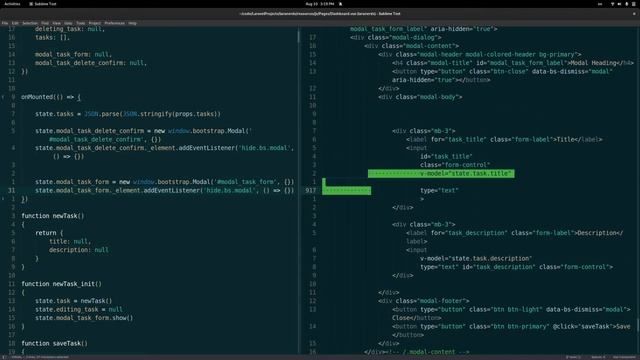Place cursor on 'function newTask()' line

click(53, 216)
